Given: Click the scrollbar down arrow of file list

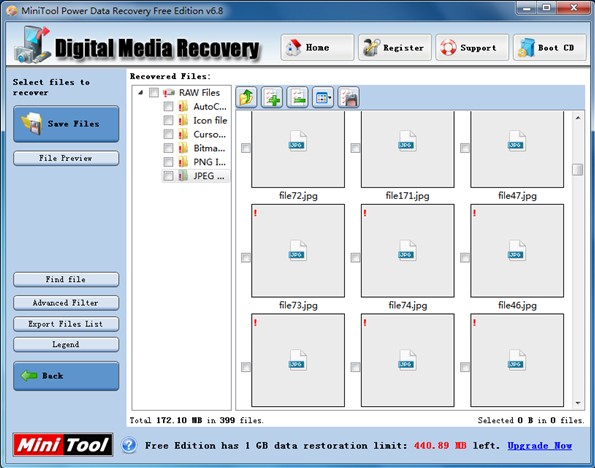Looking at the screenshot, I should pos(578,403).
